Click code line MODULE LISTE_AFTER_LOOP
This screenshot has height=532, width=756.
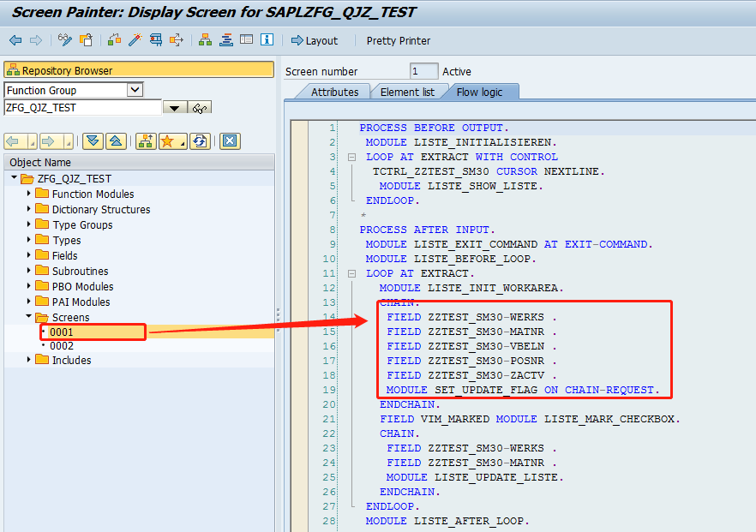[447, 521]
